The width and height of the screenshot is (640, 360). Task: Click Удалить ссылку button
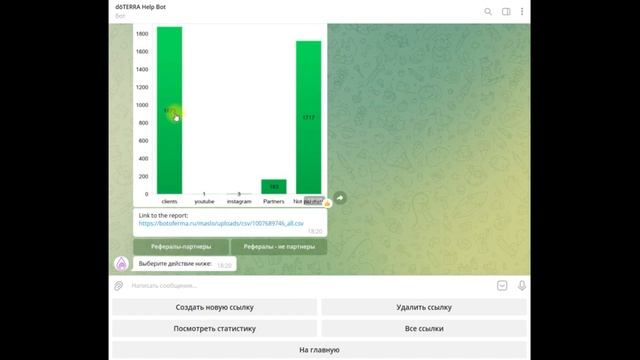424,307
